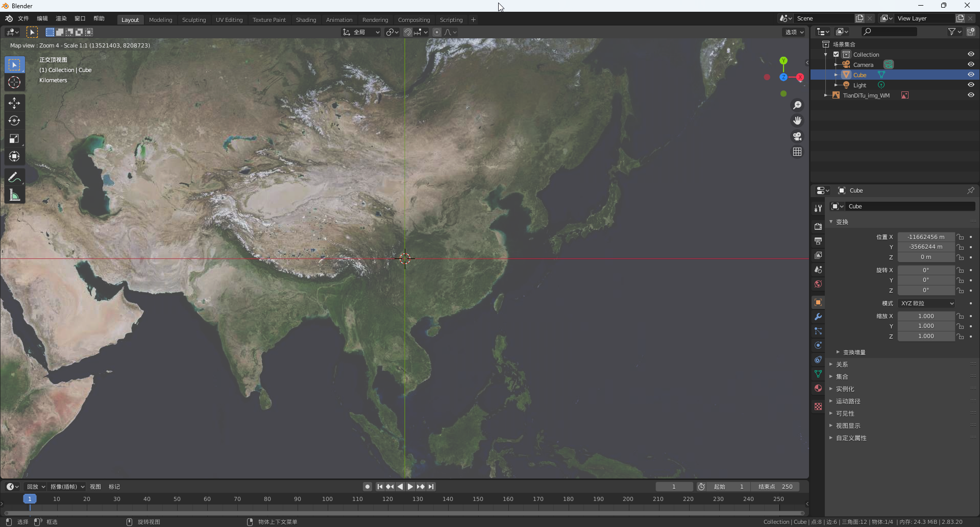Hide the Light object in outliner
This screenshot has width=980, height=527.
(971, 85)
